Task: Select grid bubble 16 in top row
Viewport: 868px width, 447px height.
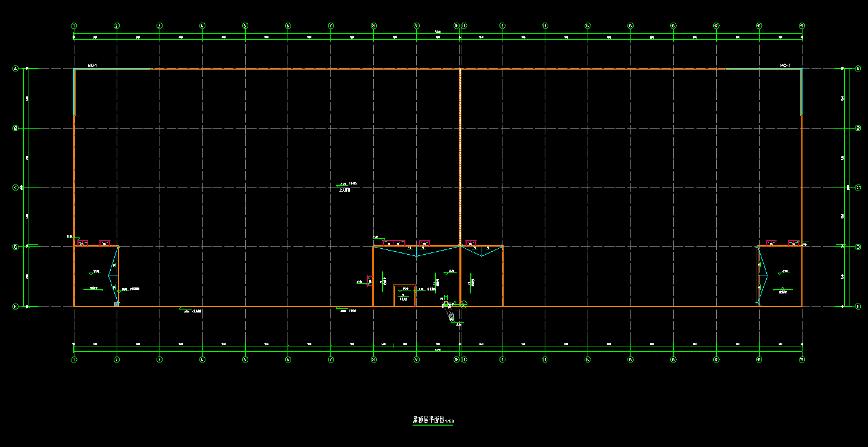Action: coord(673,26)
